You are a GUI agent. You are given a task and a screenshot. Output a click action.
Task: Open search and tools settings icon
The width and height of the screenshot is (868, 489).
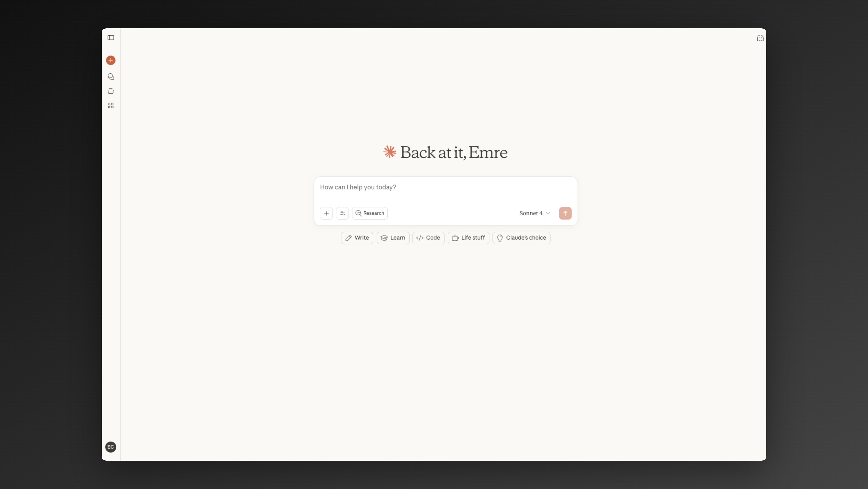pyautogui.click(x=342, y=213)
